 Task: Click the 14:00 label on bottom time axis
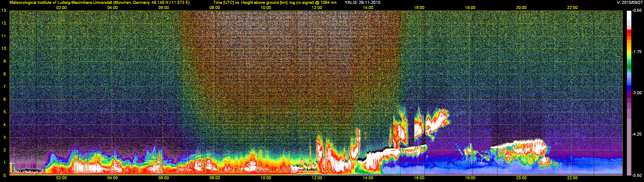[x=368, y=178]
